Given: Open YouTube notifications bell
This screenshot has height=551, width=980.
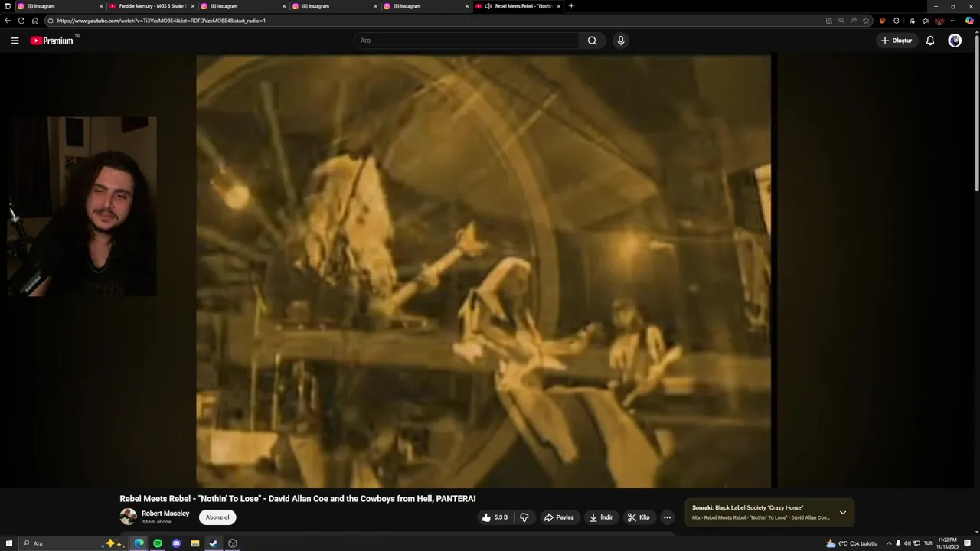Looking at the screenshot, I should 930,41.
